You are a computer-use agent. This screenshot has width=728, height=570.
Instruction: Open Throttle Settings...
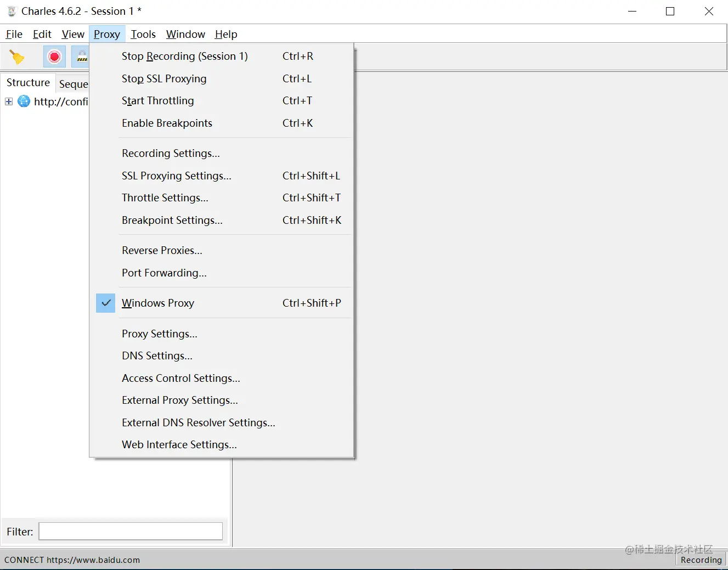click(x=222, y=197)
